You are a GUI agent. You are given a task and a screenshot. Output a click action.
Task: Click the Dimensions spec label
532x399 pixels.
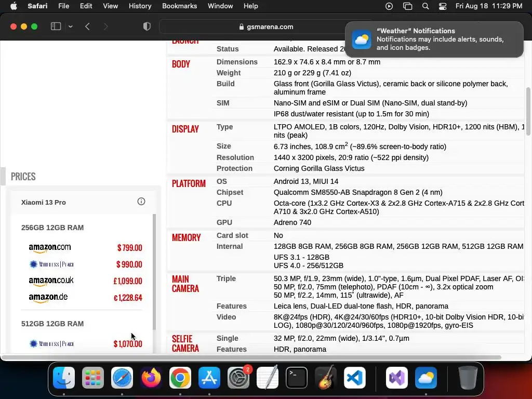237,62
